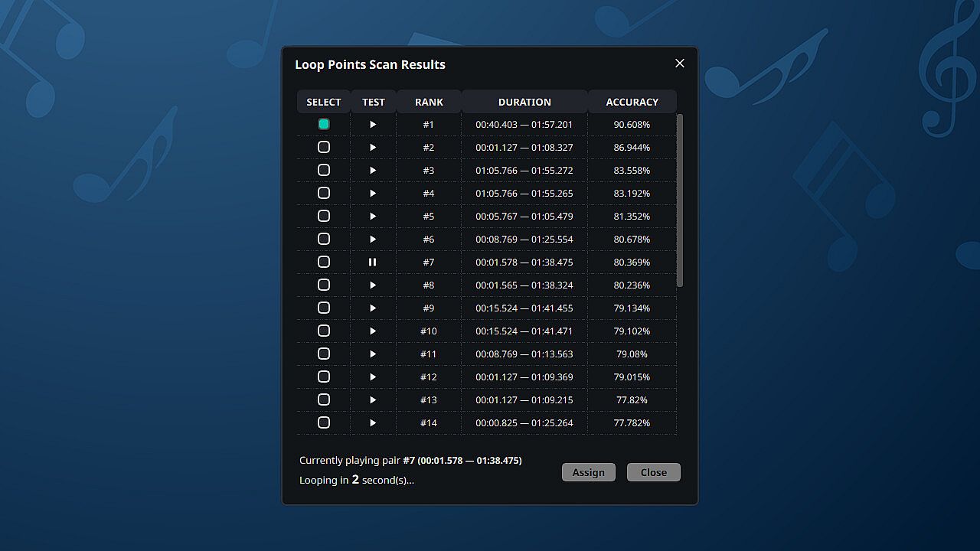Screen dimensions: 980x551
Task: Click duration 01:05.766 — 01:55.272
Action: click(x=524, y=170)
